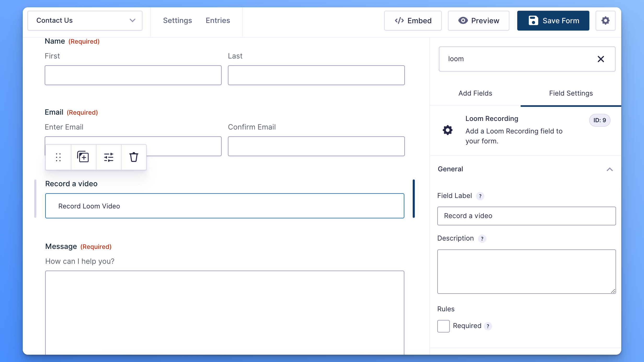
Task: Open the Settings menu
Action: tap(177, 21)
